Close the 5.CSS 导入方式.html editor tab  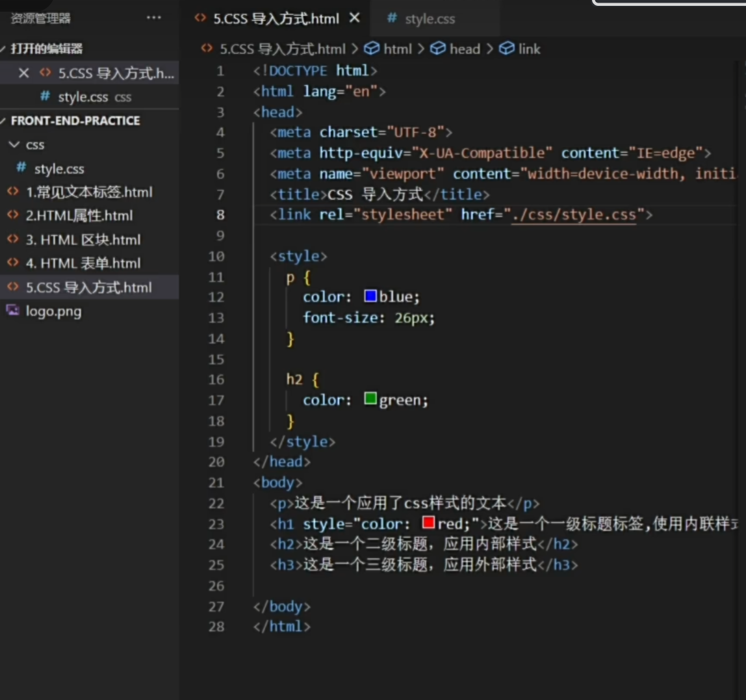click(x=354, y=18)
